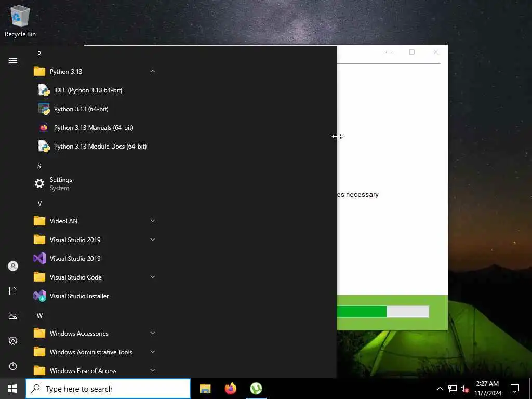Jump to letter V section header
The image size is (532, 399).
(x=39, y=204)
